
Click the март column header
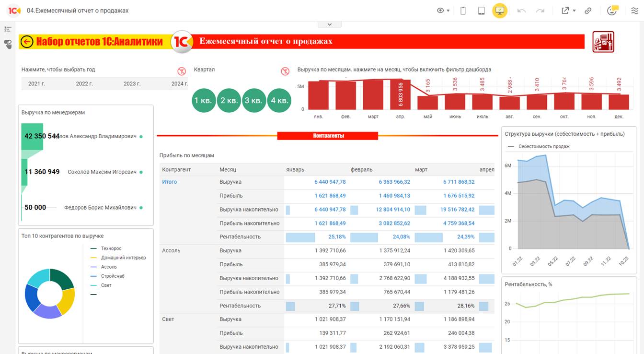click(421, 170)
